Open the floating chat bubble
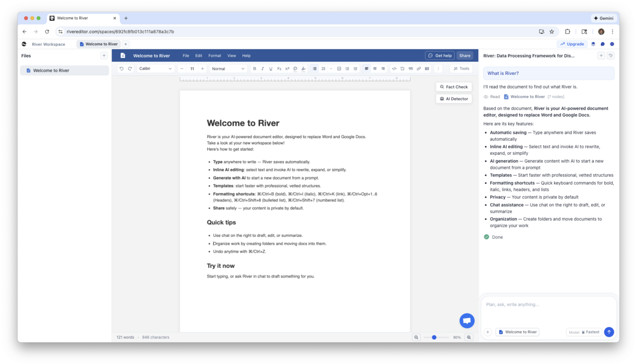 [x=466, y=320]
